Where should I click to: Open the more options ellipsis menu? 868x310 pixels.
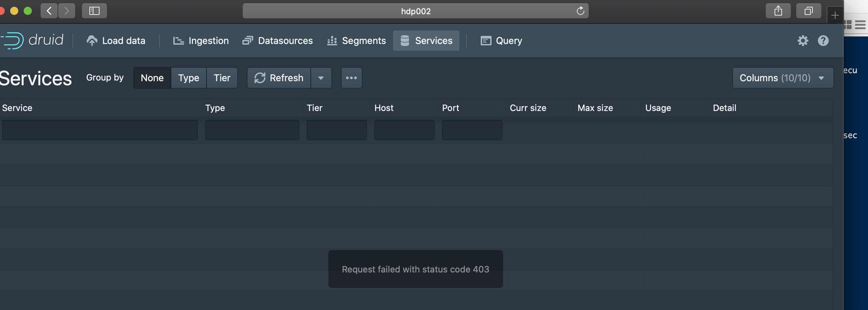tap(351, 77)
